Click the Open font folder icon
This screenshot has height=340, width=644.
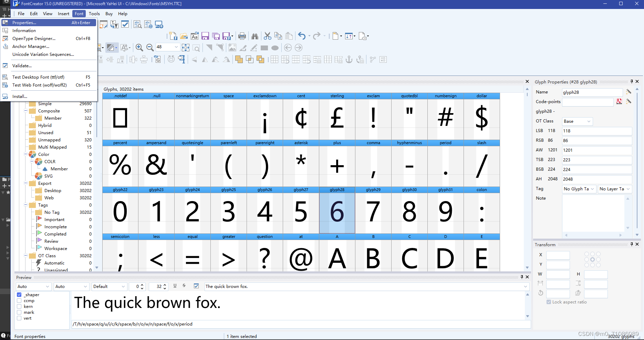coord(184,36)
